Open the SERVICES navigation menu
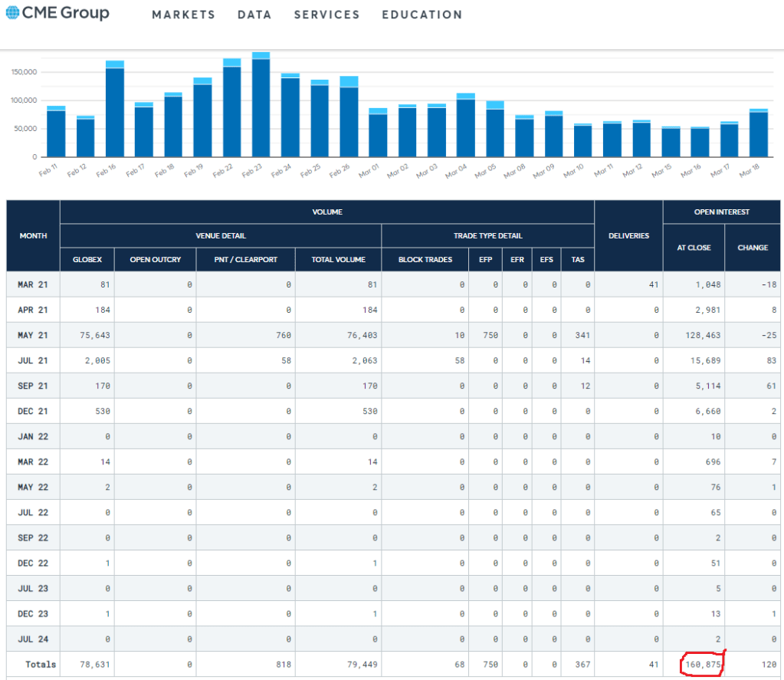Screen dimensions: 784x680 pos(326,15)
